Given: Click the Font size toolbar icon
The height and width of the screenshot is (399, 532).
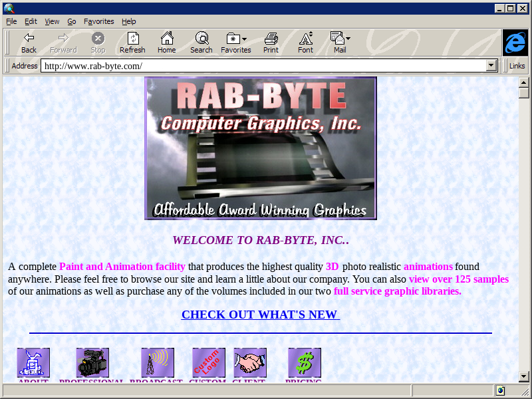Looking at the screenshot, I should coord(305,43).
